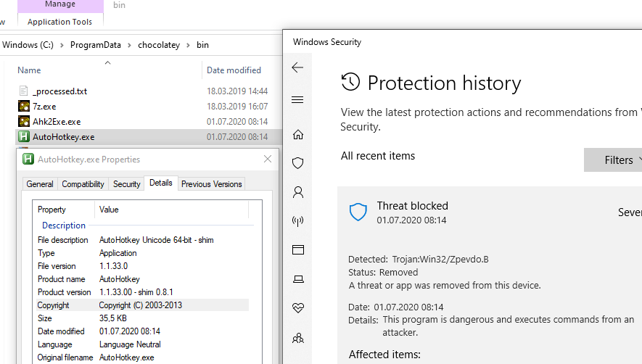
Task: Click the 7z.exe file icon
Action: point(24,106)
